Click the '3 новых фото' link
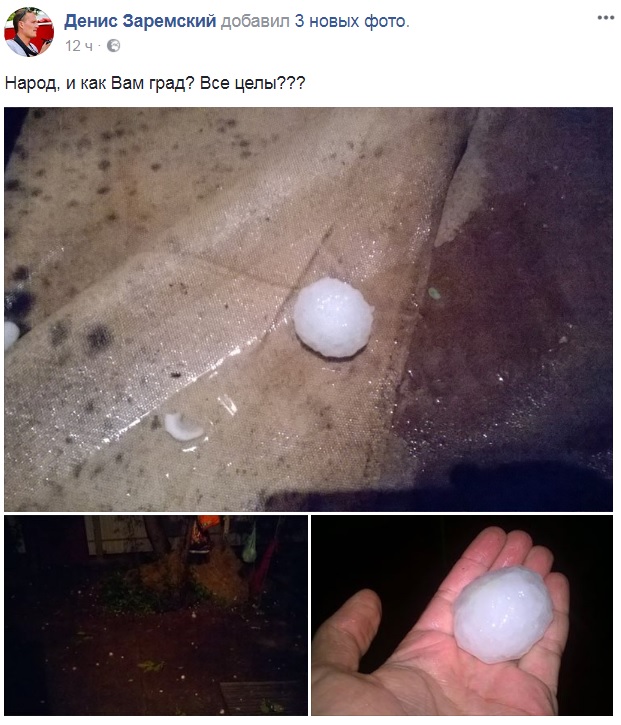621x725 pixels. (x=352, y=21)
